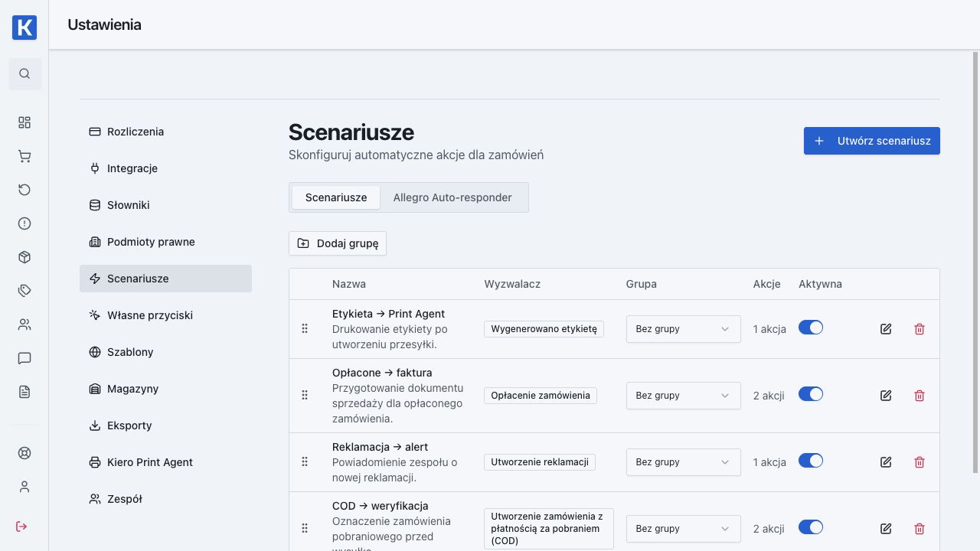
Task: Click the Nazwa column header
Action: tap(349, 284)
